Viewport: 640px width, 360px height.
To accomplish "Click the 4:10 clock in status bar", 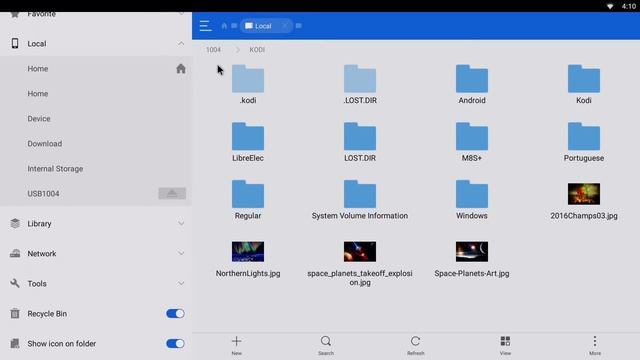I will [629, 6].
